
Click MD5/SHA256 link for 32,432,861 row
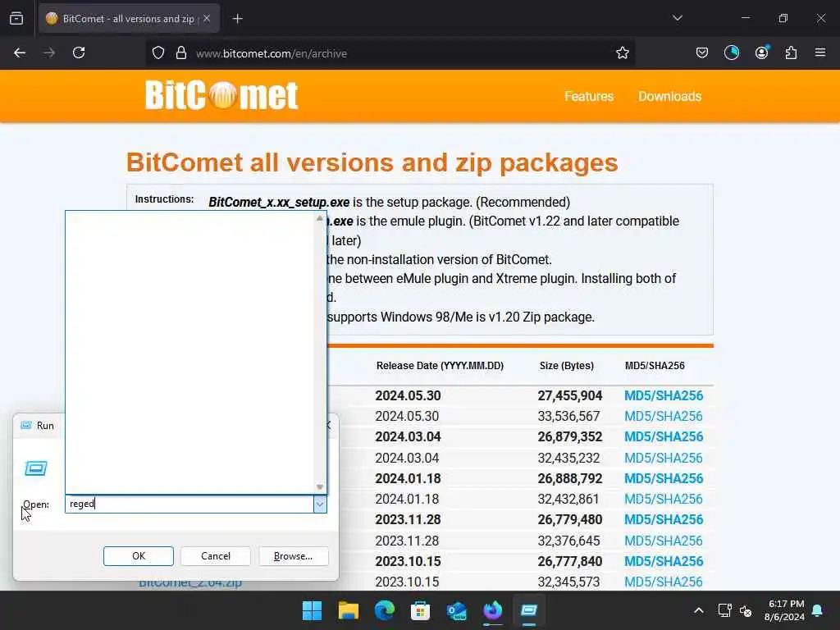tap(664, 499)
